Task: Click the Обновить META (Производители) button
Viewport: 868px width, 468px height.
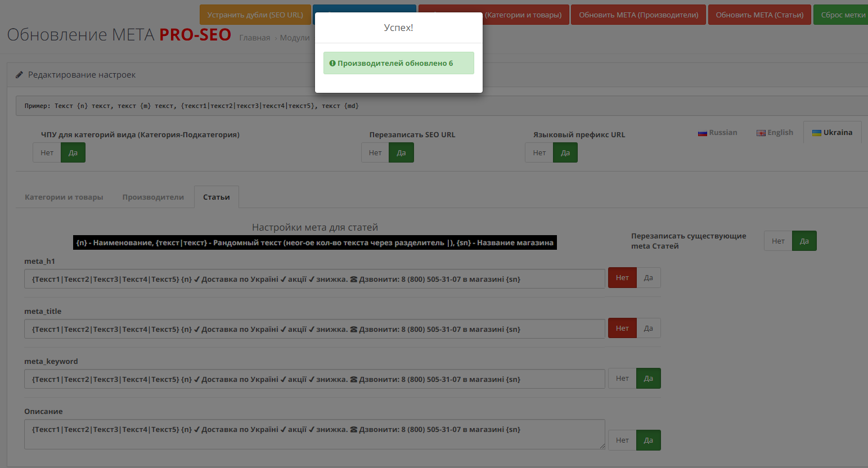Action: click(638, 15)
